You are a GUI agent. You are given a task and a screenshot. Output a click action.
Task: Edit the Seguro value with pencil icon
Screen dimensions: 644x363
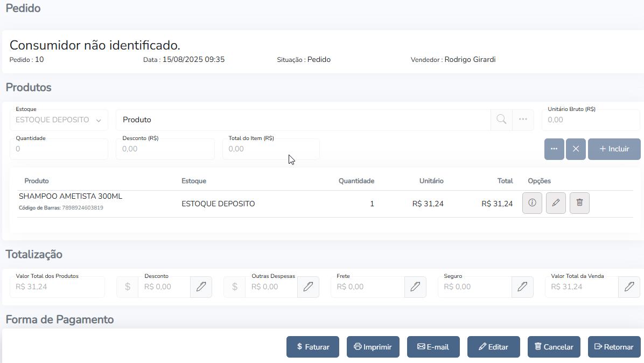click(522, 287)
